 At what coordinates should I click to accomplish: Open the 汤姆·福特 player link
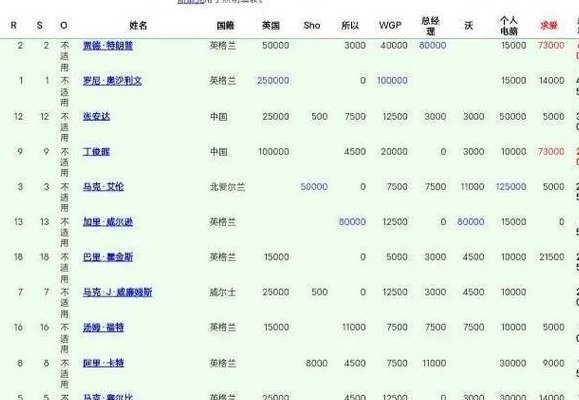(x=103, y=327)
